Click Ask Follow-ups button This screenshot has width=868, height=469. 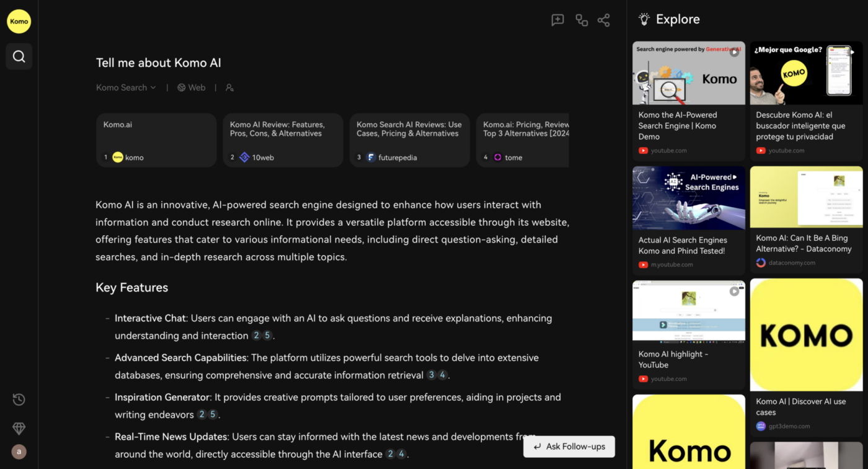[x=569, y=447]
